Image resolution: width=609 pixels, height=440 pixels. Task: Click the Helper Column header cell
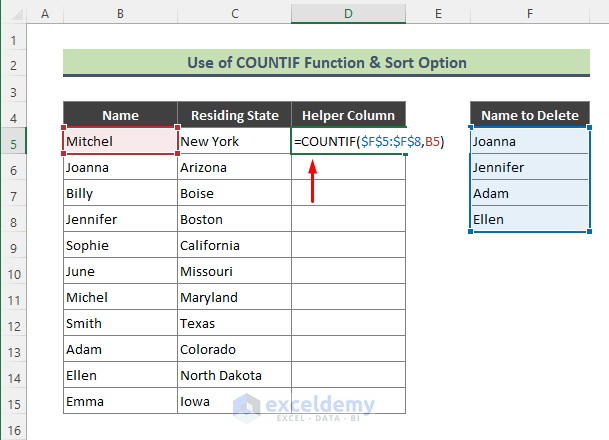tap(348, 116)
